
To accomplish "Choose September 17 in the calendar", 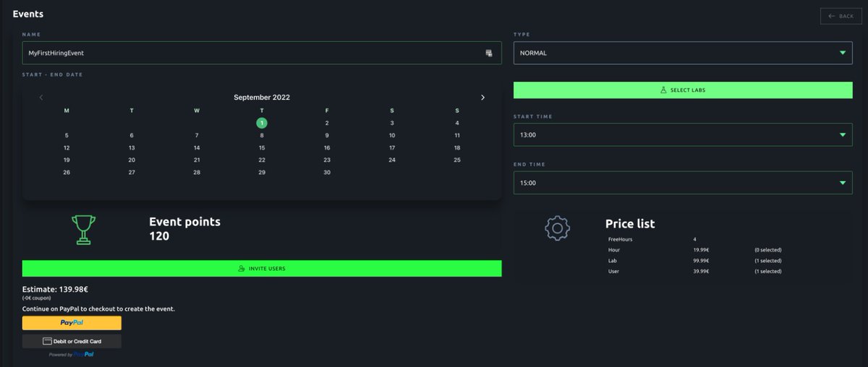I will (x=392, y=147).
